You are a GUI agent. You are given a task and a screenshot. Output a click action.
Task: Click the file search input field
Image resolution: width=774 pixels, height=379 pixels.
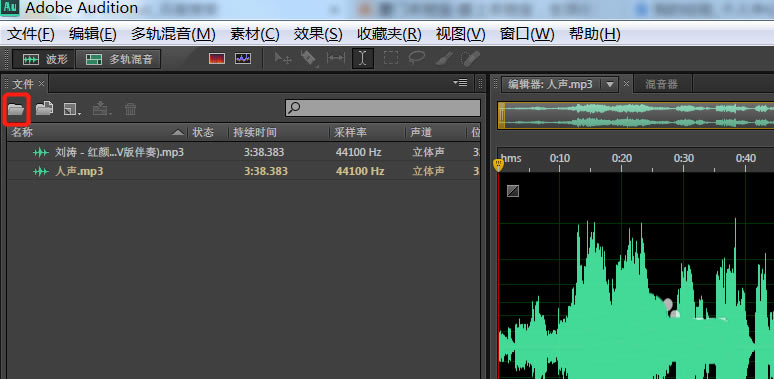(x=383, y=108)
